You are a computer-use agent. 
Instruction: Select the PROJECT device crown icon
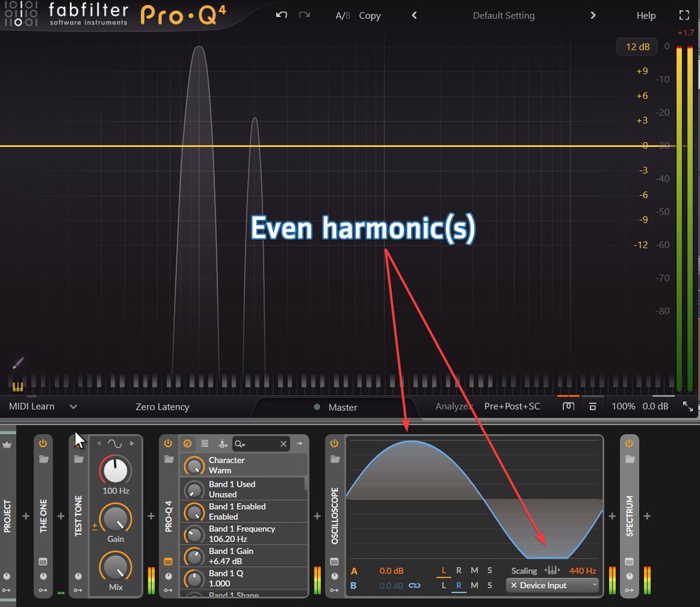tap(7, 445)
